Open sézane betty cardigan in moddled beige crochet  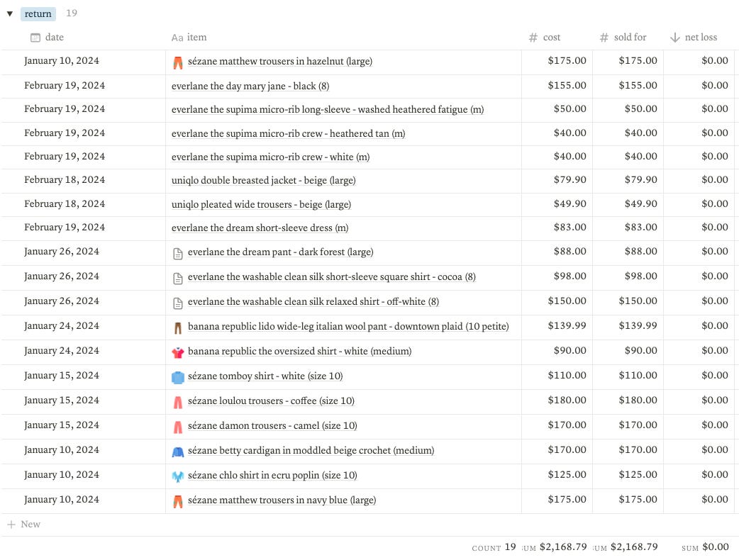pyautogui.click(x=311, y=450)
